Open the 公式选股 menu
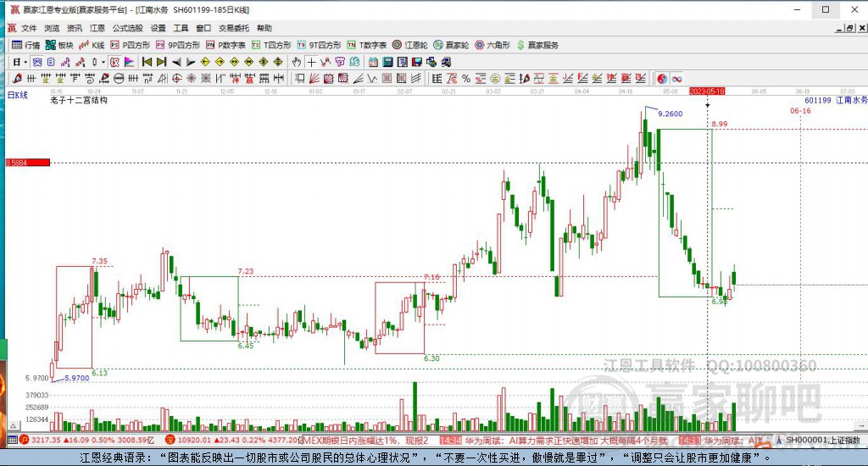Image resolution: width=868 pixels, height=466 pixels. (127, 28)
